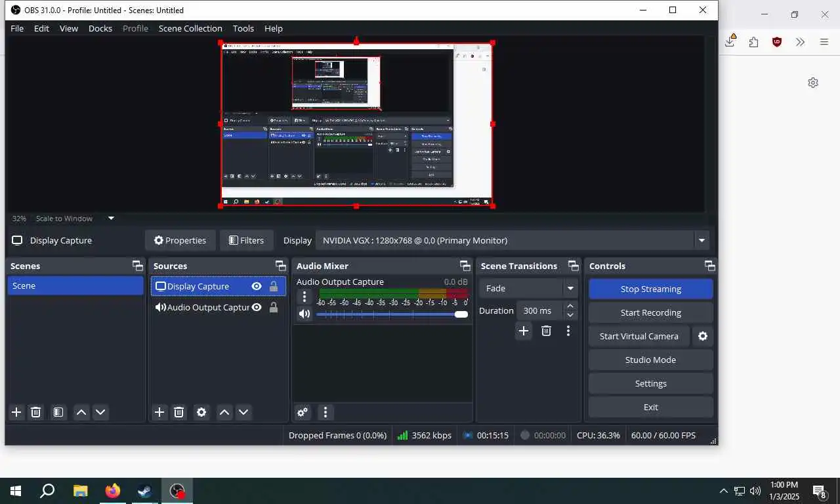The width and height of the screenshot is (840, 504).
Task: Click the Duration 300 ms field
Action: click(x=540, y=310)
